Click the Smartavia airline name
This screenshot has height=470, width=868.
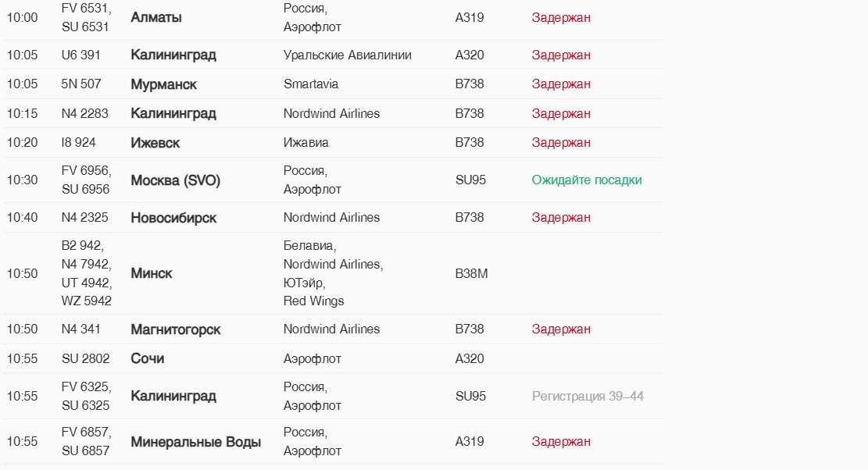[x=311, y=84]
